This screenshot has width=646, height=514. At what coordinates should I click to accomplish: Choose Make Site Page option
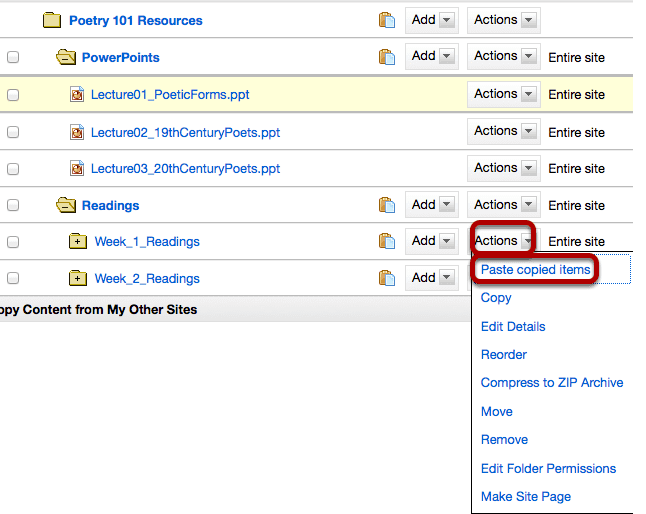click(x=526, y=497)
